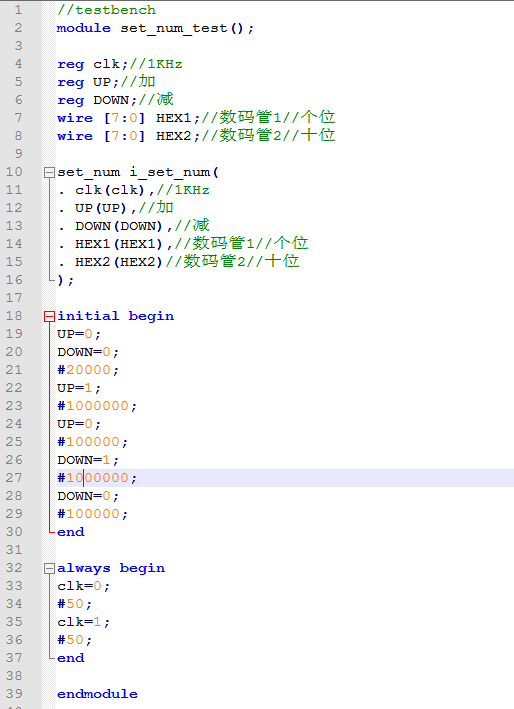Click #1000000; delay on line 23

[97, 406]
